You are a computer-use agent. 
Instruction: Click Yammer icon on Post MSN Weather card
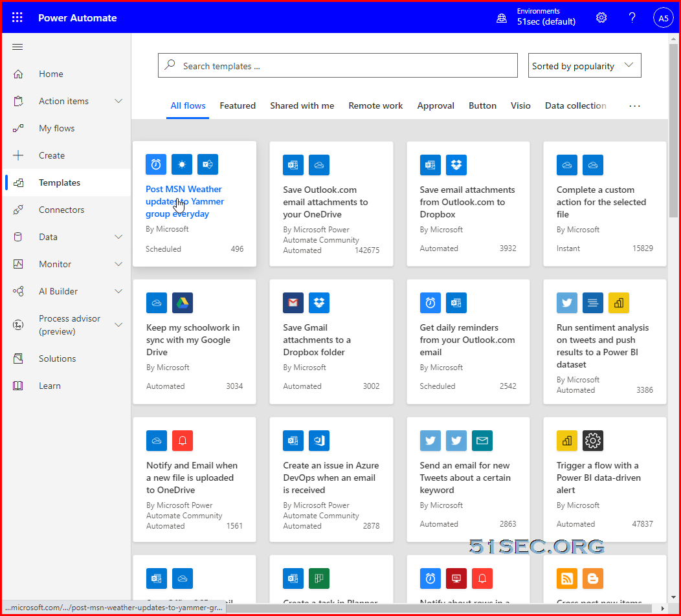pos(208,164)
